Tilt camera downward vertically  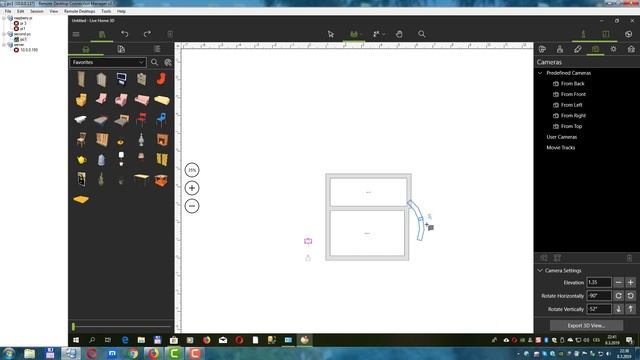coord(619,309)
